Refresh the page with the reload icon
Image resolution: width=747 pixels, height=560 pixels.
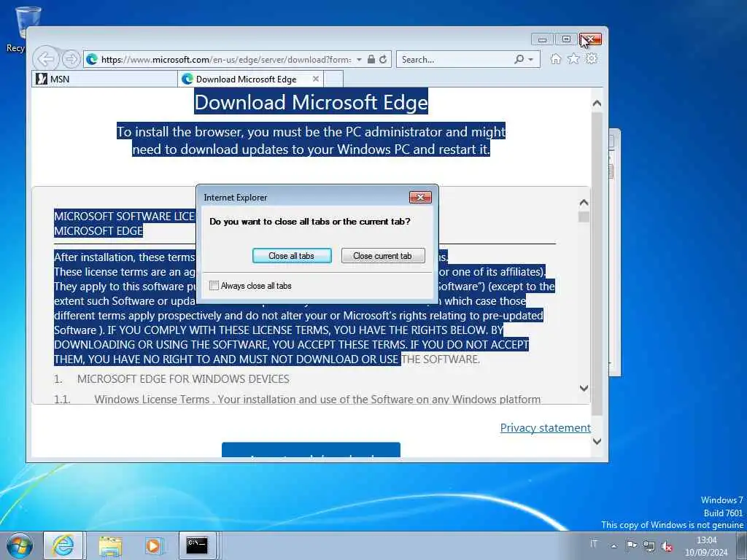click(x=383, y=60)
